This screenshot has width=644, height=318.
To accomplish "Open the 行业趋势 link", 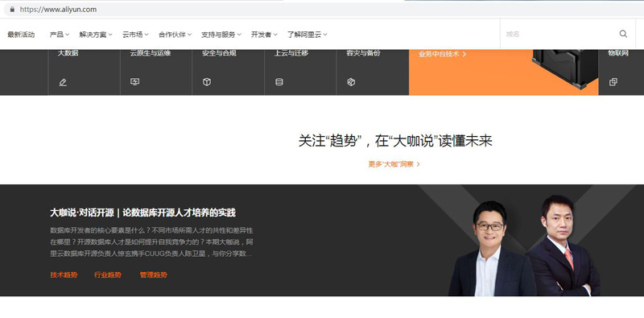I will coord(108,275).
